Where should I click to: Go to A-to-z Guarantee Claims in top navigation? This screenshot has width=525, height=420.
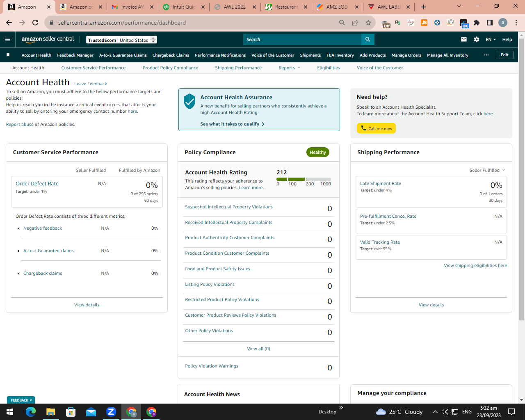tap(123, 55)
